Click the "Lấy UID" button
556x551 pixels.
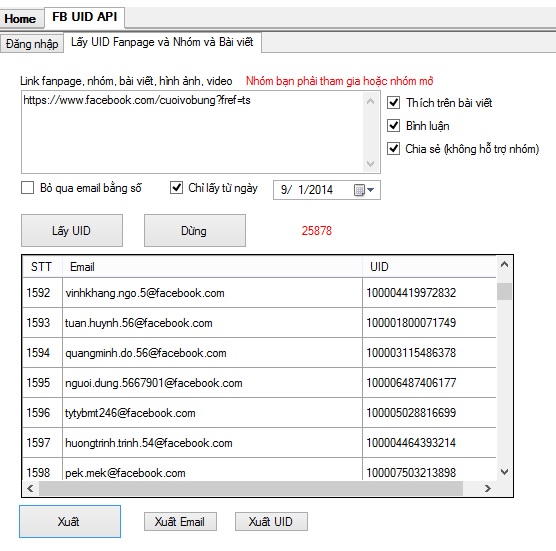pyautogui.click(x=72, y=230)
